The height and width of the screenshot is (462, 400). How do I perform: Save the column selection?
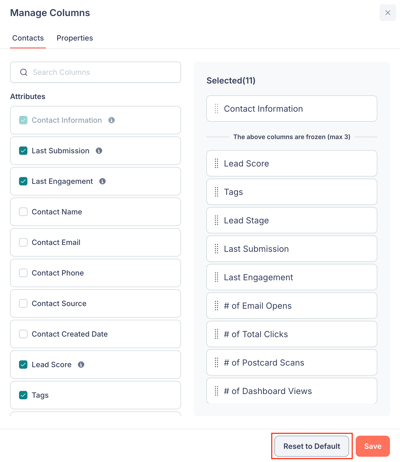pos(373,446)
